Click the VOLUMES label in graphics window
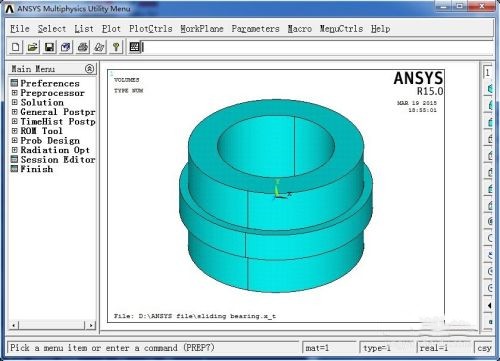Screen dimensions: 500x361 [127, 80]
